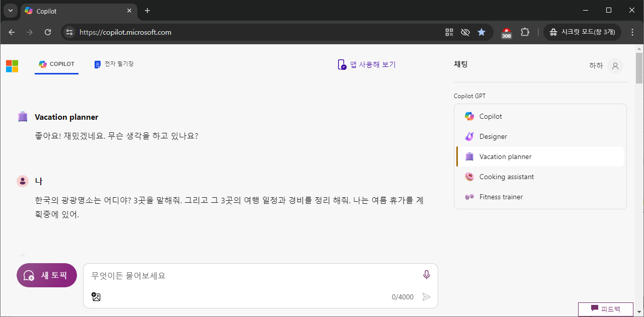Reload the page with refresh icon
This screenshot has width=644, height=317.
coord(48,32)
